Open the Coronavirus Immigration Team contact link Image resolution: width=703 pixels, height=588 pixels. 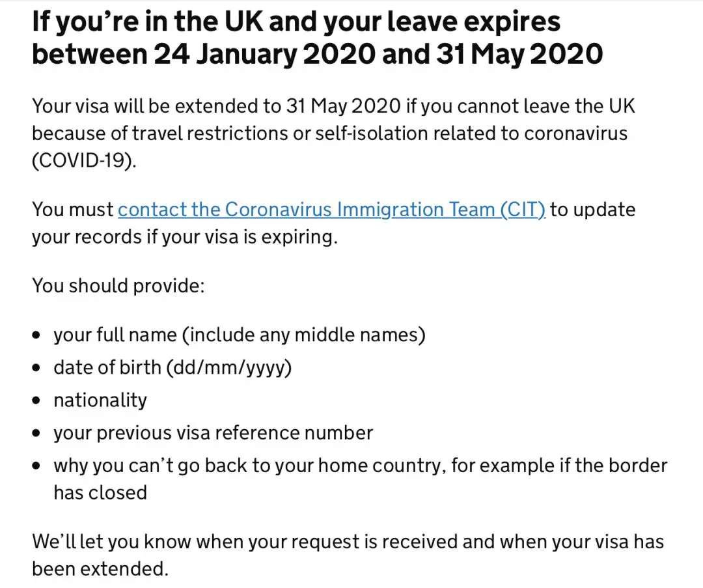pyautogui.click(x=332, y=210)
